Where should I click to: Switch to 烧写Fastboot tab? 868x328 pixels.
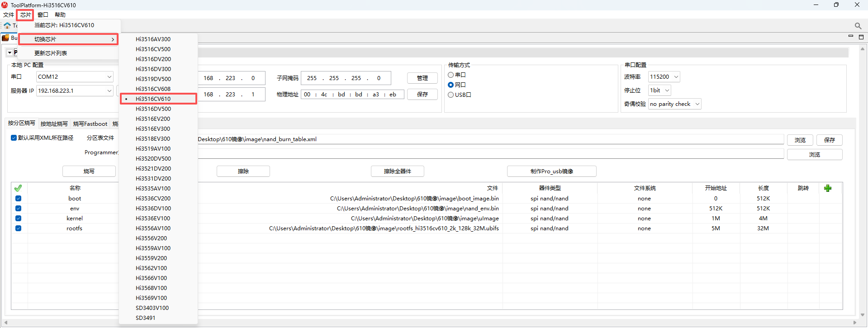pos(90,124)
